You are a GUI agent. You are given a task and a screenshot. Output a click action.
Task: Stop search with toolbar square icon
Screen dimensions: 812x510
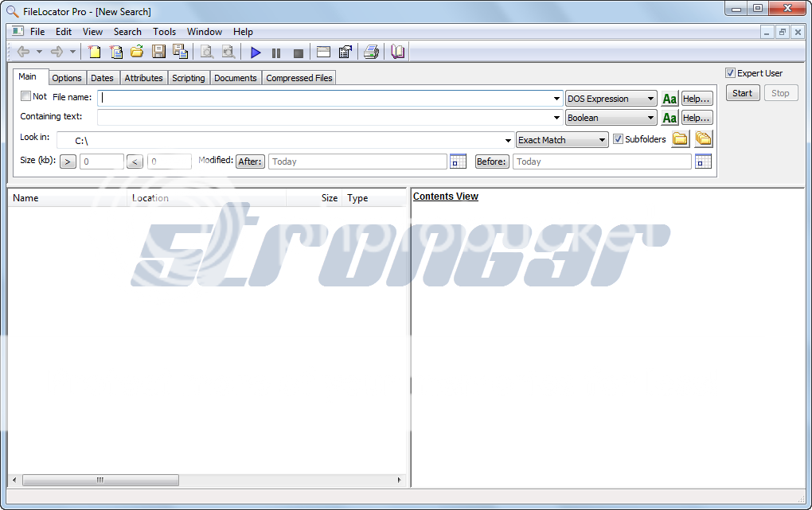pyautogui.click(x=299, y=53)
